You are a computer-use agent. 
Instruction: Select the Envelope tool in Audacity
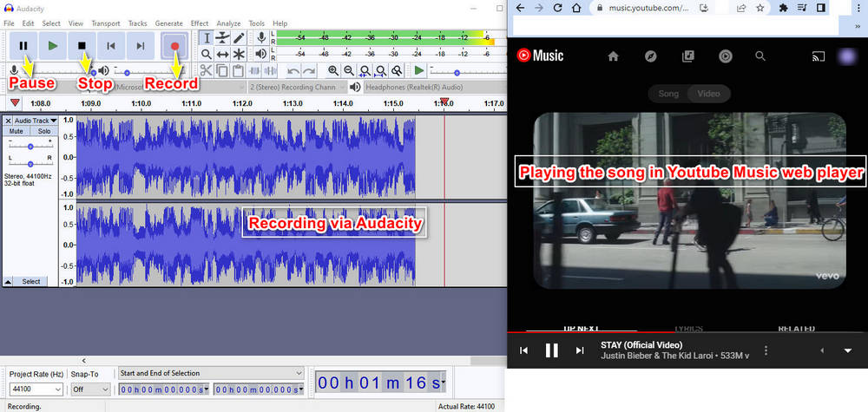223,37
